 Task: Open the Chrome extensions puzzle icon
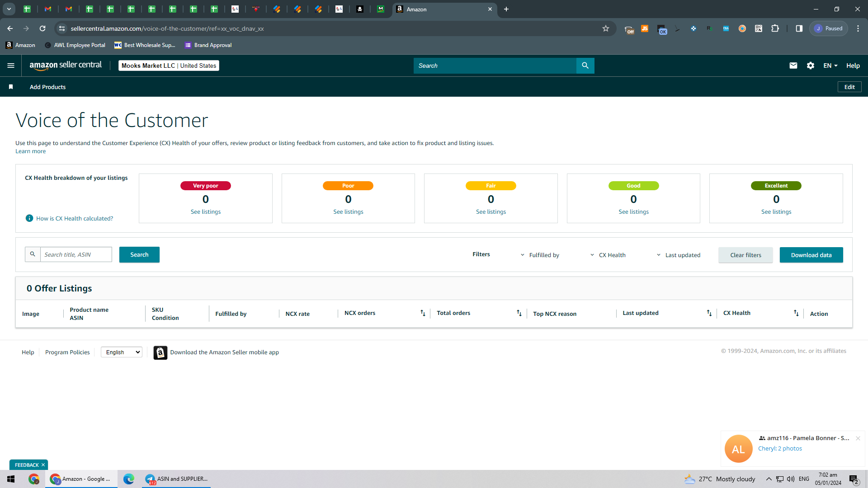[x=775, y=28]
